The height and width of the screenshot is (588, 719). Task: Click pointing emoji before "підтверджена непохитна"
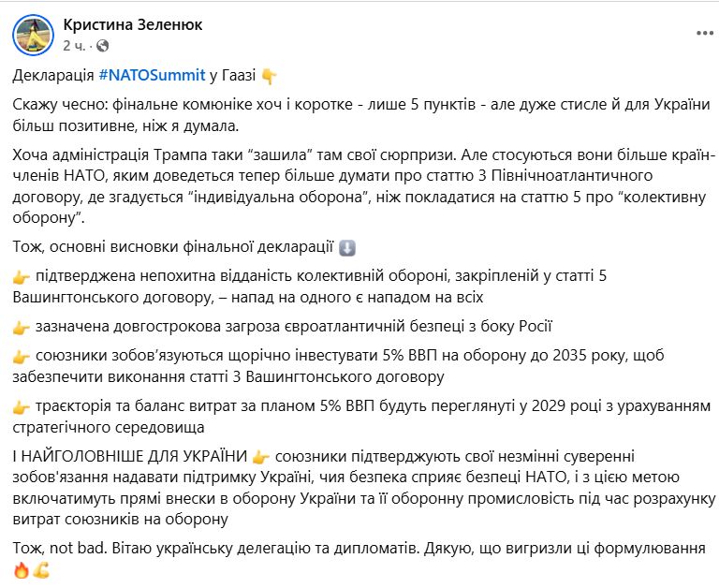click(22, 278)
